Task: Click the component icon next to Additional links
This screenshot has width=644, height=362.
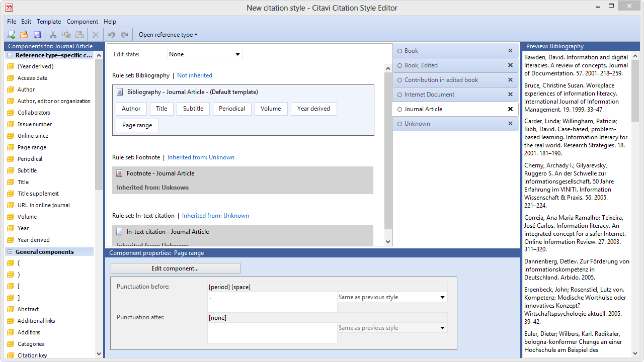Action: (x=10, y=321)
